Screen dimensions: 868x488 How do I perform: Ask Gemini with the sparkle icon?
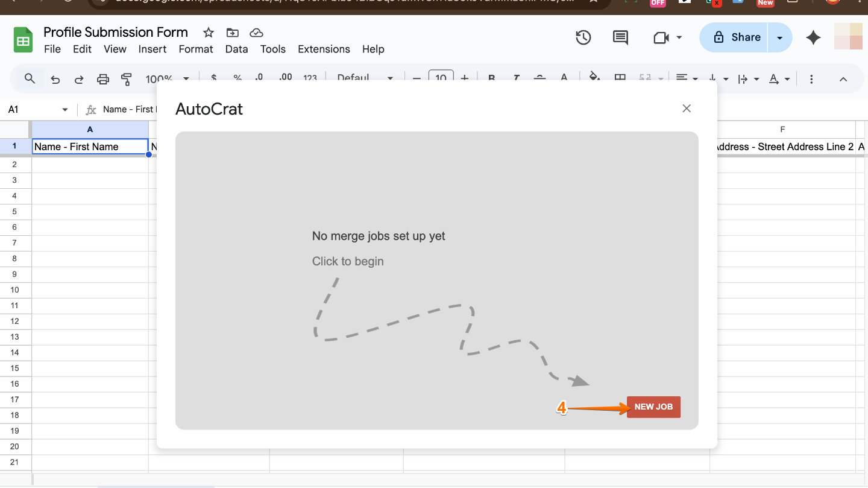(813, 37)
